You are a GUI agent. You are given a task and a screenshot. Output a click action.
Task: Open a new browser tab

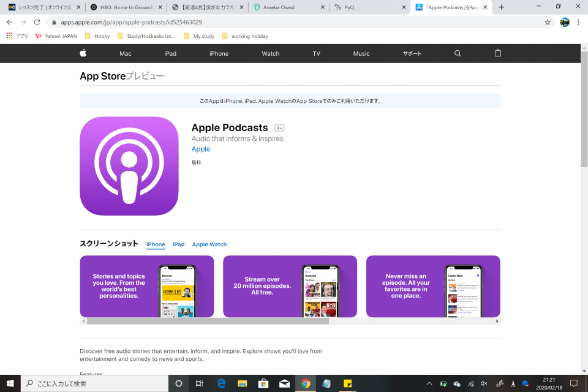(x=502, y=7)
